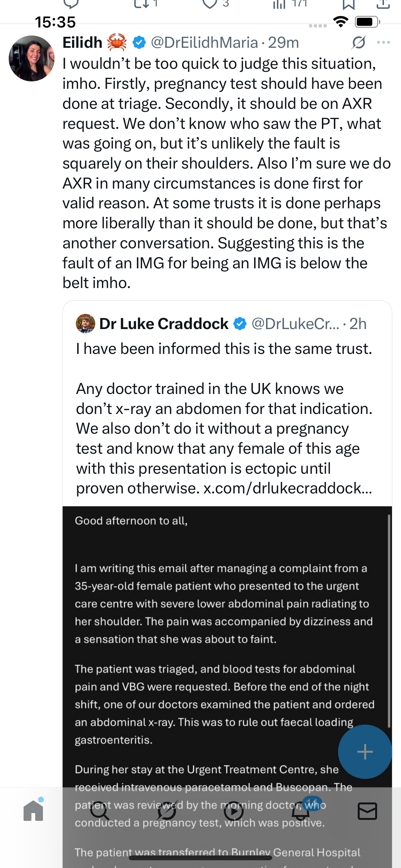Open the Messages envelope tab

(367, 811)
